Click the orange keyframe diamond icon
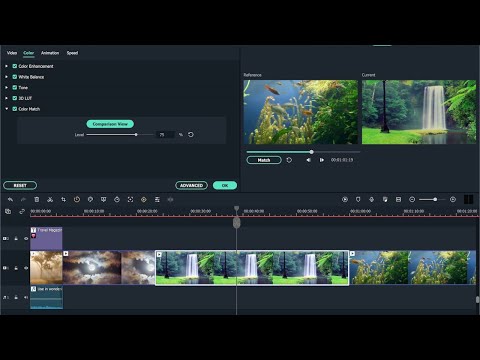The width and height of the screenshot is (480, 360). click(x=144, y=199)
